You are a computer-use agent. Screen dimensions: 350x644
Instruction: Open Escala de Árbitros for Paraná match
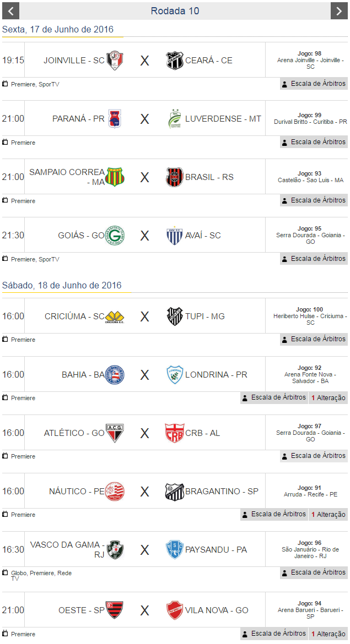click(x=314, y=142)
